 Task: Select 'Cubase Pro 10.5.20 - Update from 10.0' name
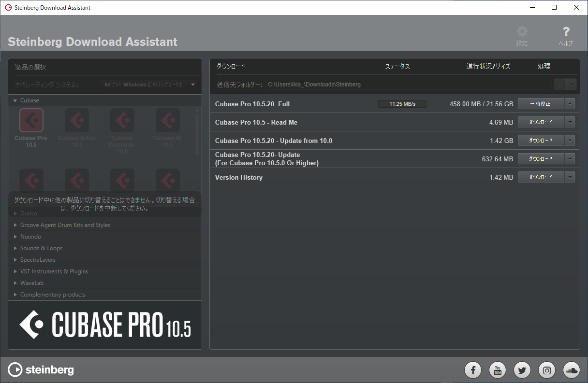[274, 141]
